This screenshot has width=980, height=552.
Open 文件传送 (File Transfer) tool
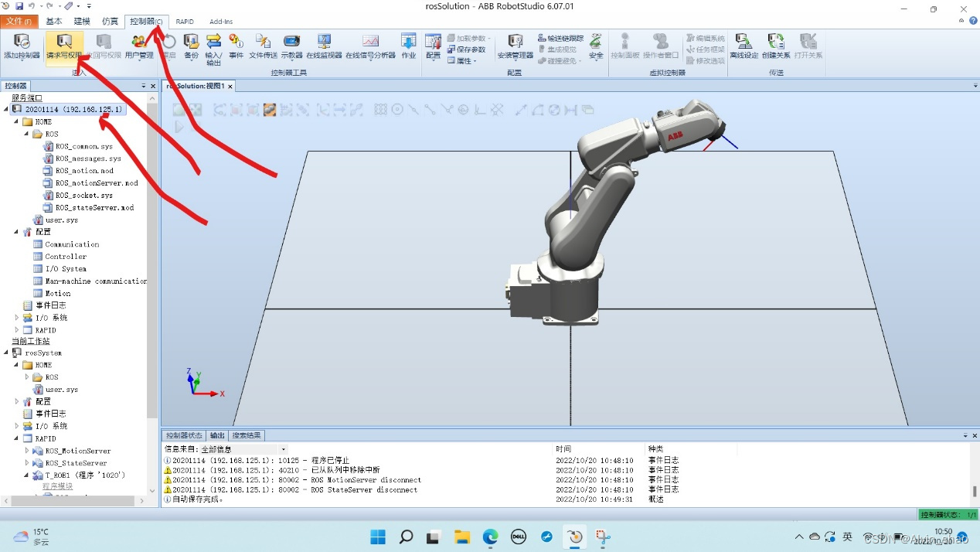[264, 46]
